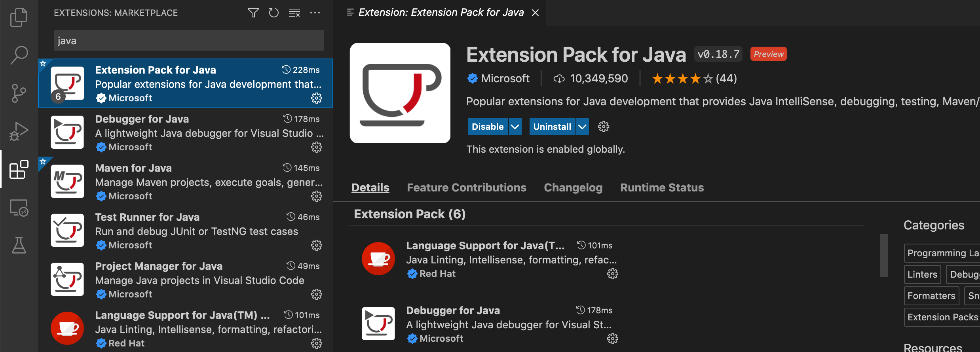Select Language Support for Java(TM) in results
The width and height of the screenshot is (980, 352).
(x=186, y=328)
